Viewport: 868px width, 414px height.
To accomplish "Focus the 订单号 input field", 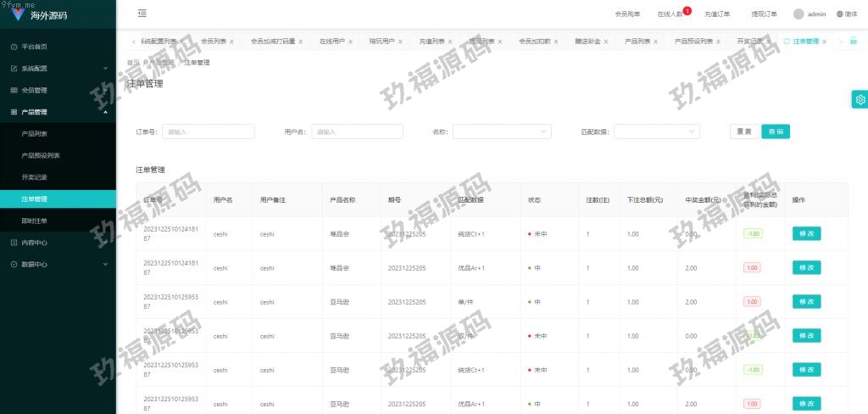I will click(x=209, y=131).
